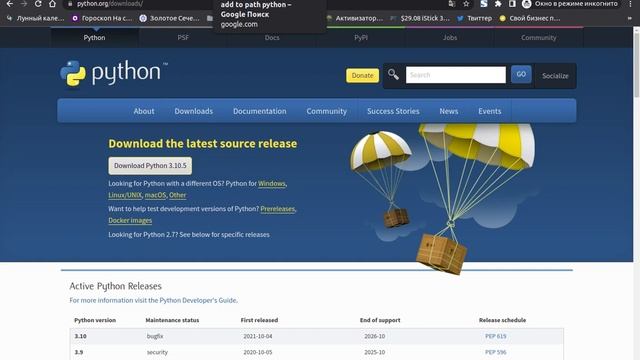Open the Success Stories navigation menu
Viewport: 640px width, 360px height.
pos(393,111)
